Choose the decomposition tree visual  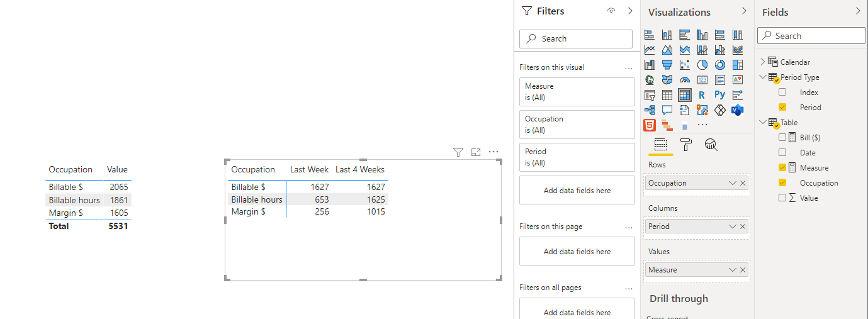pos(650,110)
